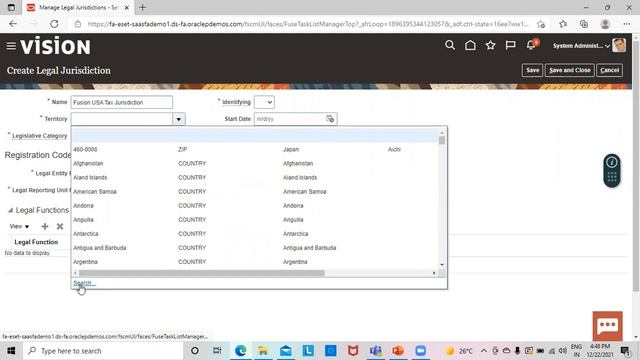
Task: Open the chat assistant bubble
Action: tap(607, 326)
